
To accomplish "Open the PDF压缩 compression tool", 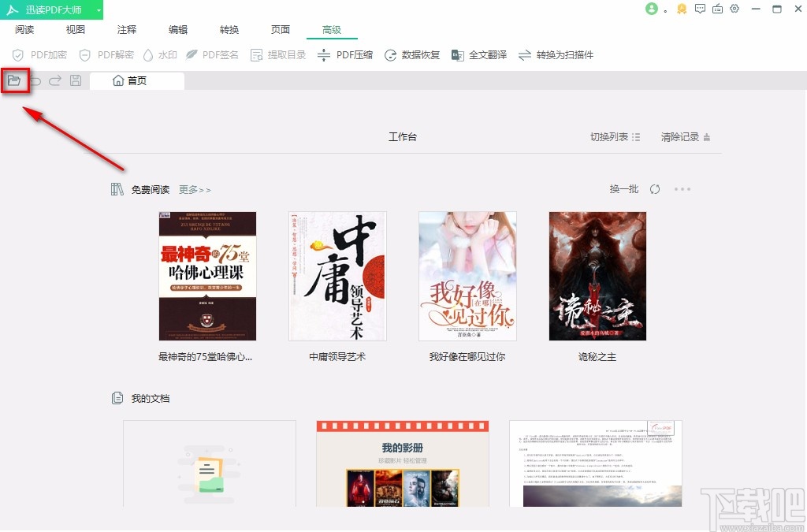I will 345,55.
